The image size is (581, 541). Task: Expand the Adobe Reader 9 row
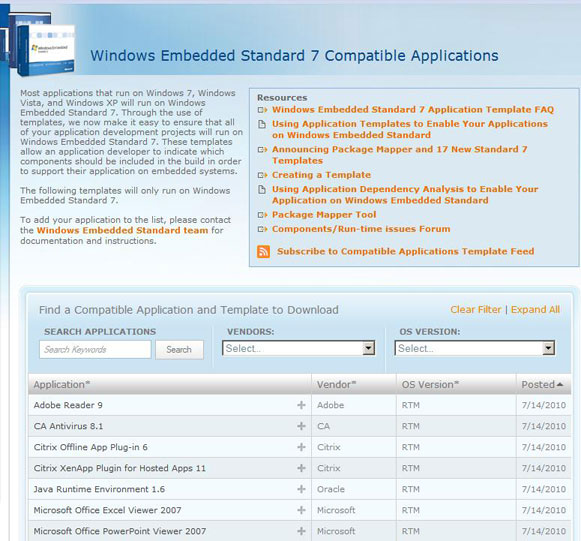(301, 405)
